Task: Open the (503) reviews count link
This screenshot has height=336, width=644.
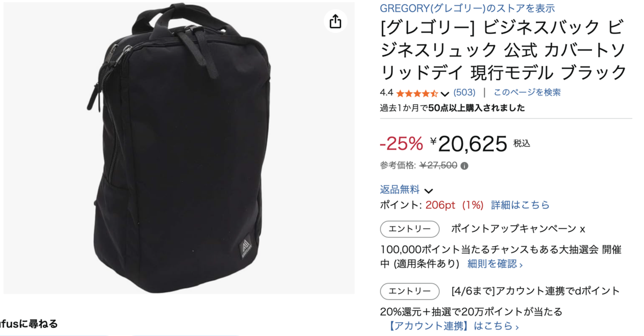Action: [464, 92]
